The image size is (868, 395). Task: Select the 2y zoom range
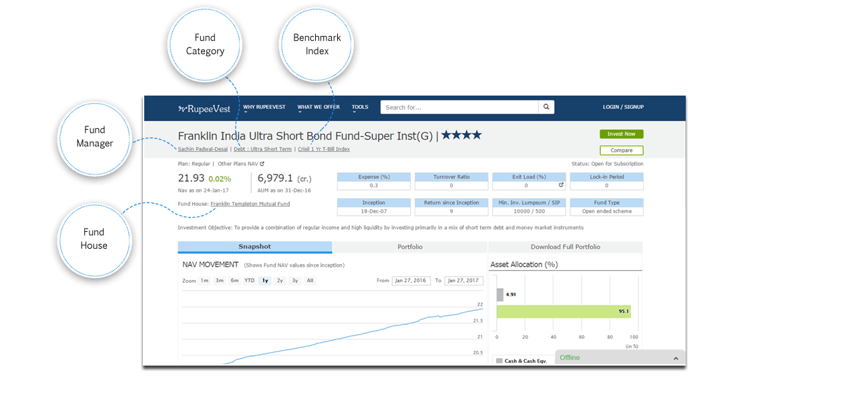click(x=280, y=281)
